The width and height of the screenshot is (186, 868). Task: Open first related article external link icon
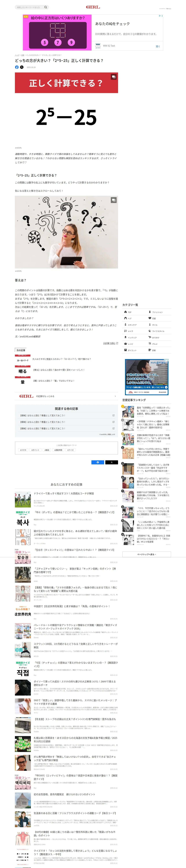[x=113, y=415]
